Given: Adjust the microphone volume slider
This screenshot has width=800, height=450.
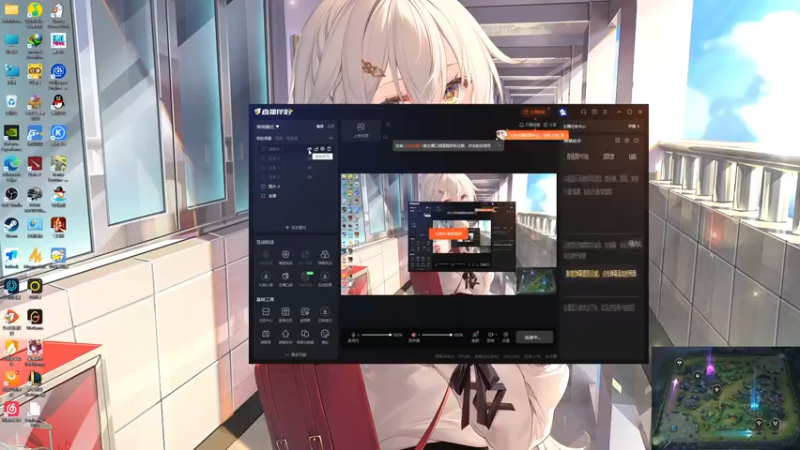Looking at the screenshot, I should point(376,335).
